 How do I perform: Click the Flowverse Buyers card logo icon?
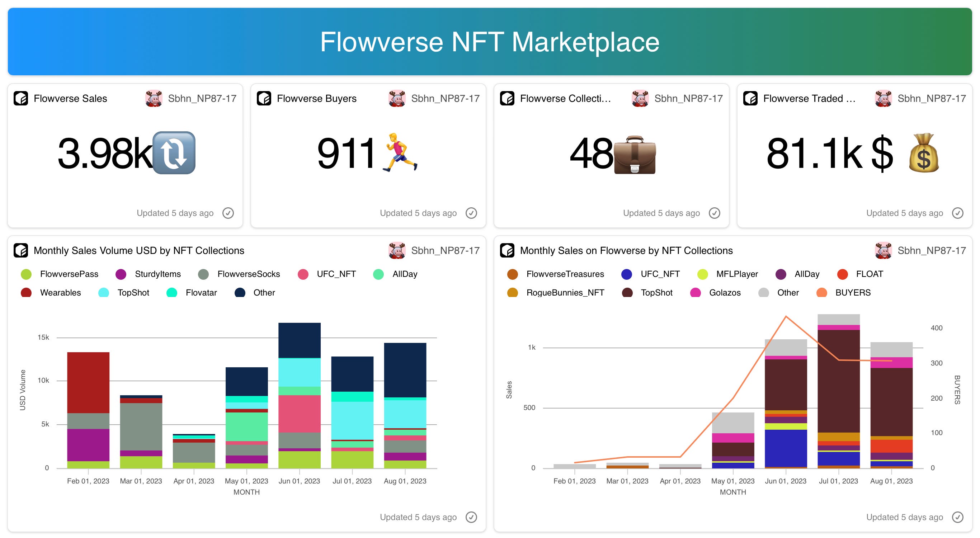pyautogui.click(x=264, y=99)
